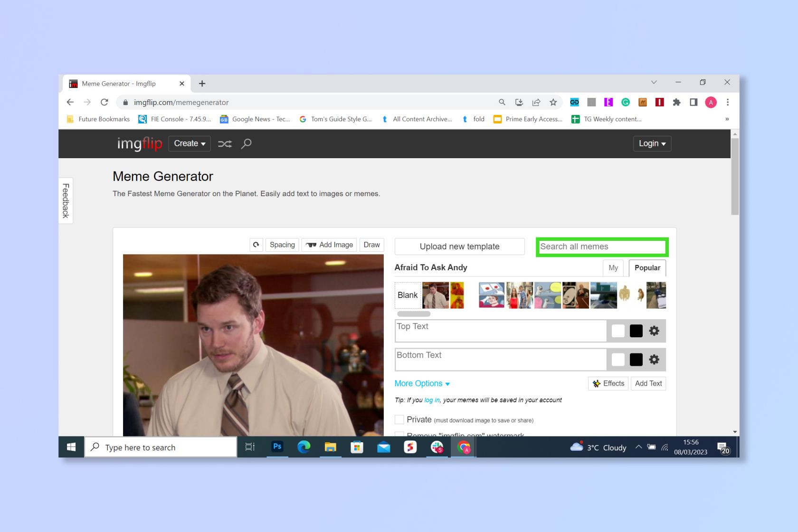Bookmark this page with the star icon
Image resolution: width=798 pixels, height=532 pixels.
[x=553, y=102]
